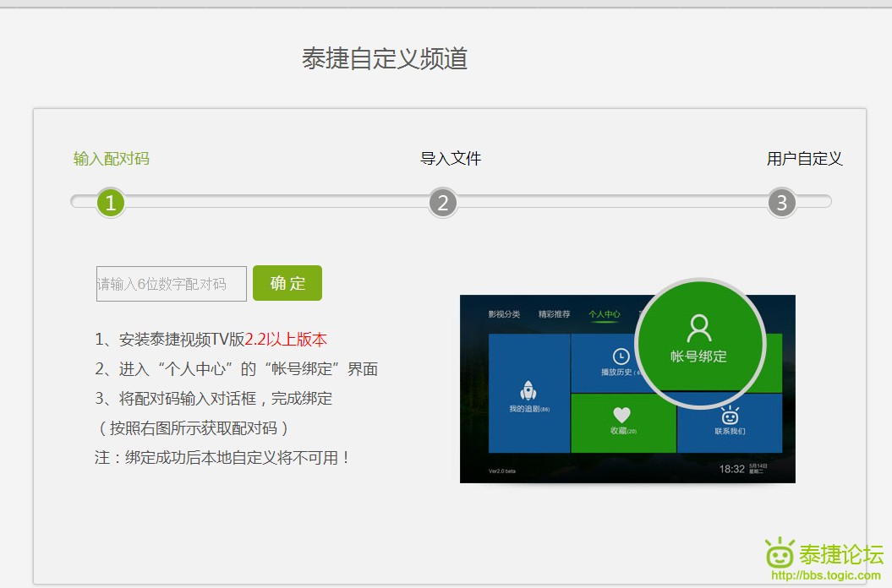892x588 pixels.
Task: Click the TV interface preview image
Action: (x=627, y=389)
